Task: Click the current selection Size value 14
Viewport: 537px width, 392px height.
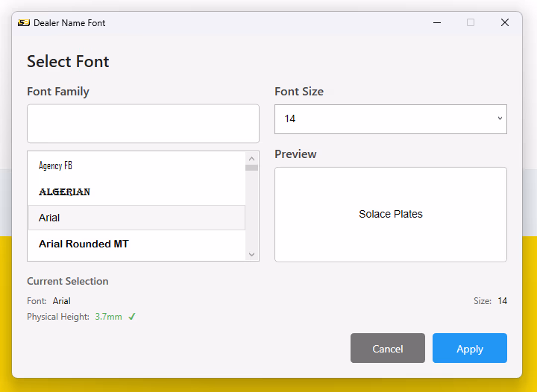Action: pyautogui.click(x=503, y=301)
